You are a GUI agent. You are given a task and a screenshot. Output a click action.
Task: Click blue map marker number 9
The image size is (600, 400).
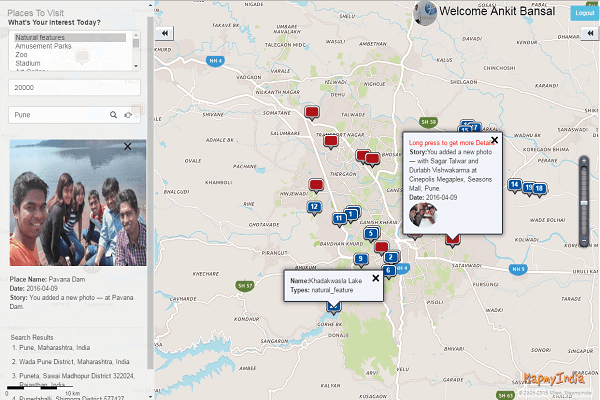(360, 260)
